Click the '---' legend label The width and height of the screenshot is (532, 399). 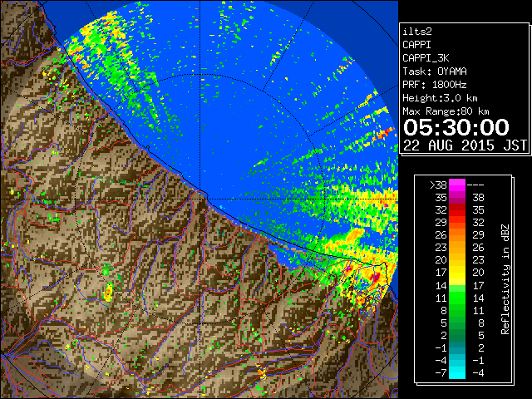tap(475, 185)
